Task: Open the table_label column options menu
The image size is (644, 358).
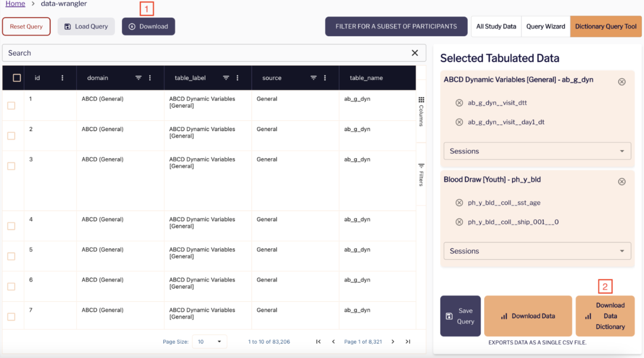Action: (x=237, y=78)
